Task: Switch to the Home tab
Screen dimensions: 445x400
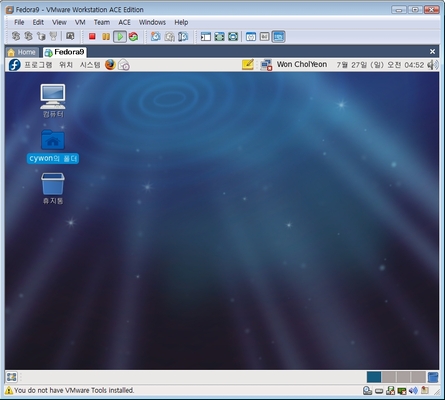Action: (22, 52)
